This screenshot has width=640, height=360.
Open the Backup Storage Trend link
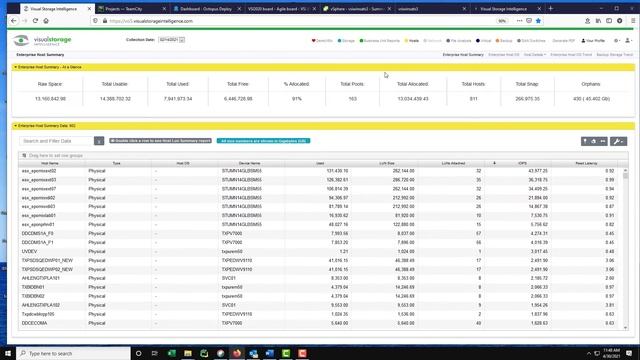(x=615, y=55)
